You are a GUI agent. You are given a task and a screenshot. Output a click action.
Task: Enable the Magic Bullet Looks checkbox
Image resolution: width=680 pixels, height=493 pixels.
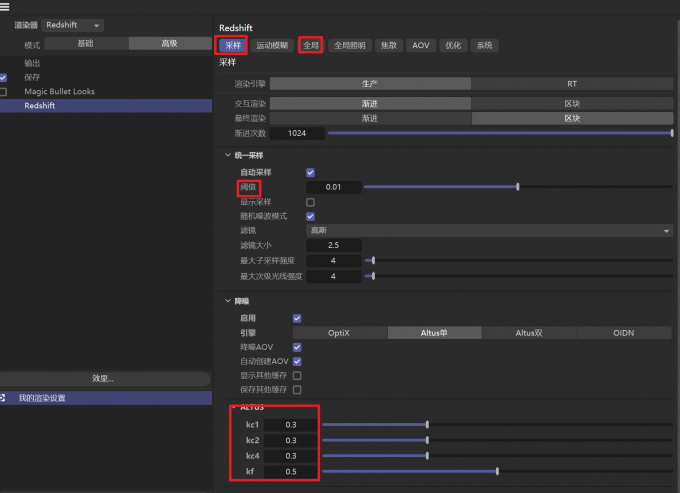3,91
